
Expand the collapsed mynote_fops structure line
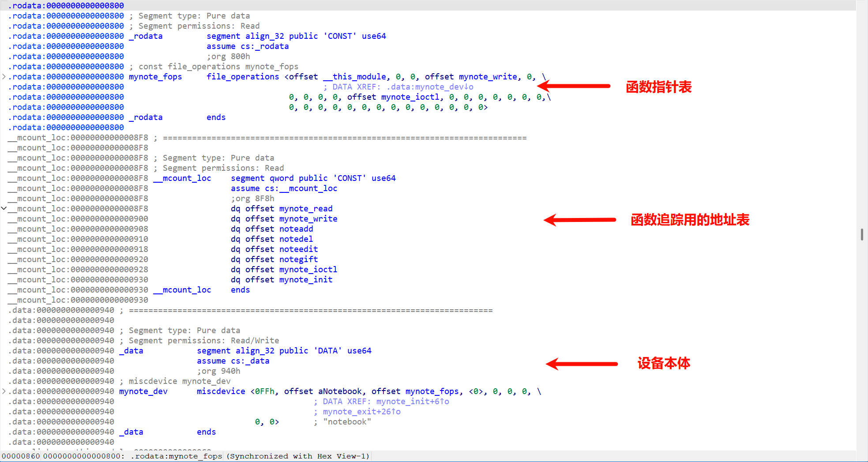[4, 77]
